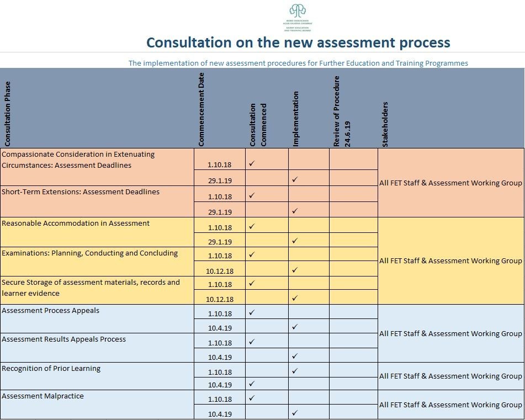Click implementation checkmark for Assessment Process Appeals 10.4.19
The height and width of the screenshot is (420, 525).
(295, 327)
